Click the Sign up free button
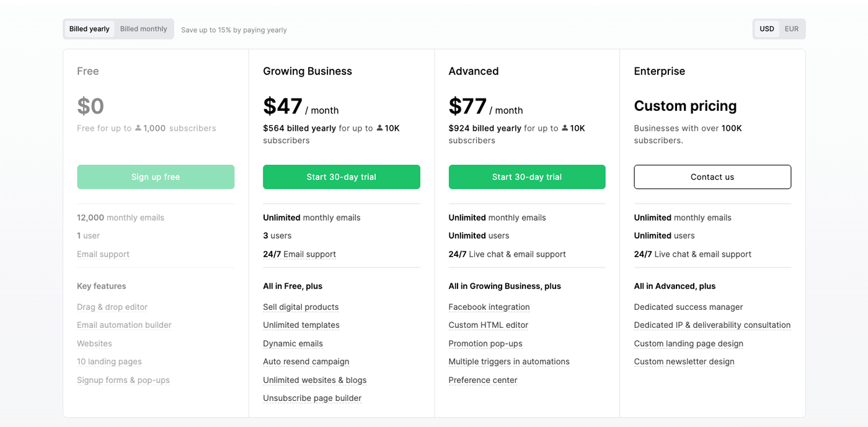 (156, 177)
